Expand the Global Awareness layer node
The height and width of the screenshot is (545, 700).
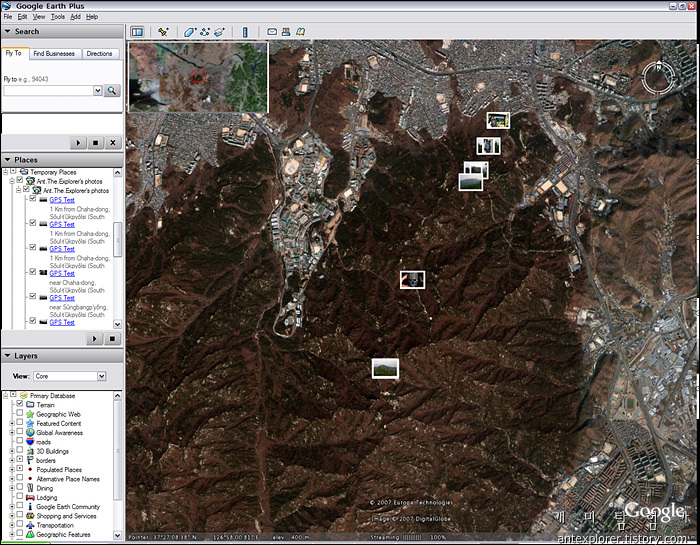point(12,433)
